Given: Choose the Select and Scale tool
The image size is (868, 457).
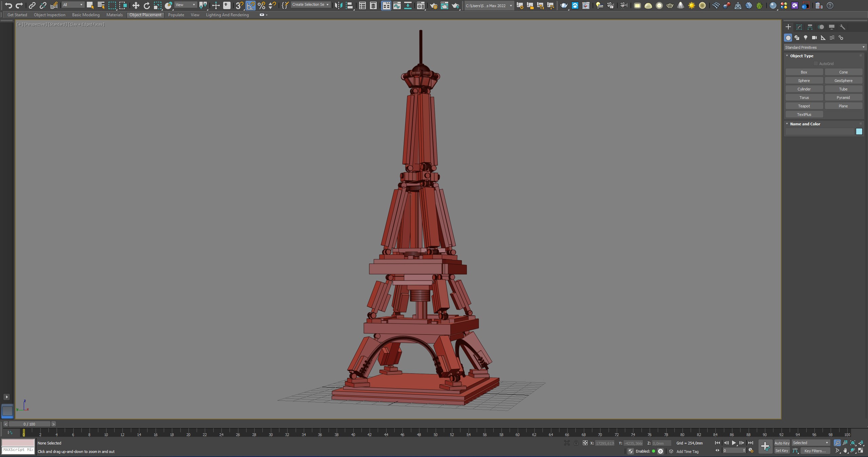Looking at the screenshot, I should pyautogui.click(x=158, y=5).
